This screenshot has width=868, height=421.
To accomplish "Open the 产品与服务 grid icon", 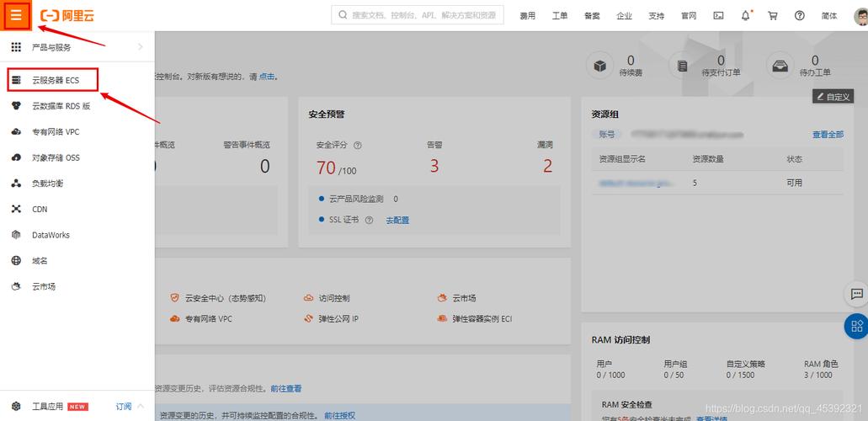I will (16, 47).
